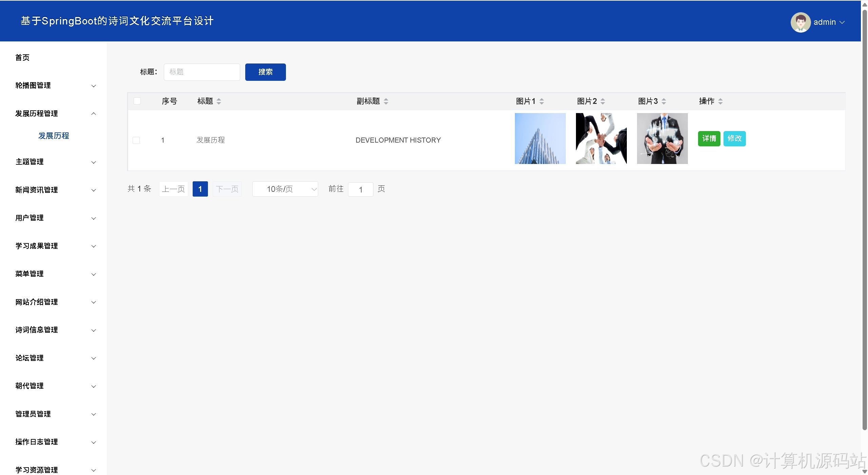
Task: Open the admin user dropdown arrow
Action: click(842, 22)
